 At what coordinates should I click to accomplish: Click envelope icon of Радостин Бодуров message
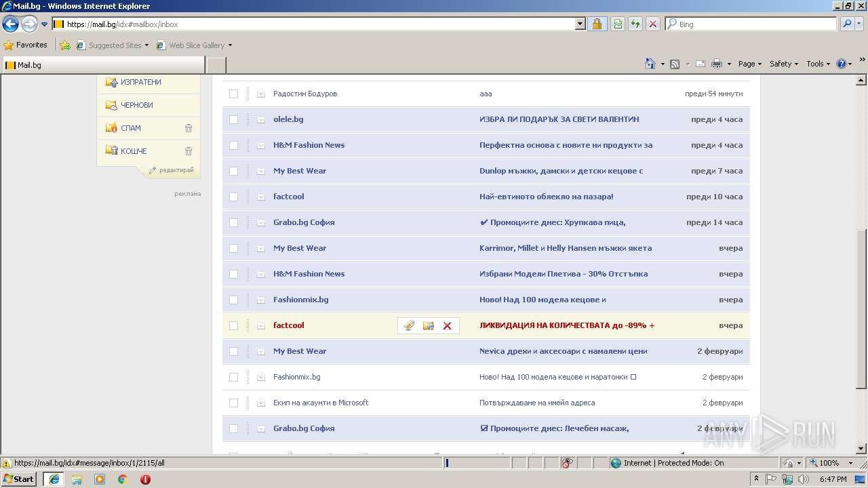click(x=261, y=94)
